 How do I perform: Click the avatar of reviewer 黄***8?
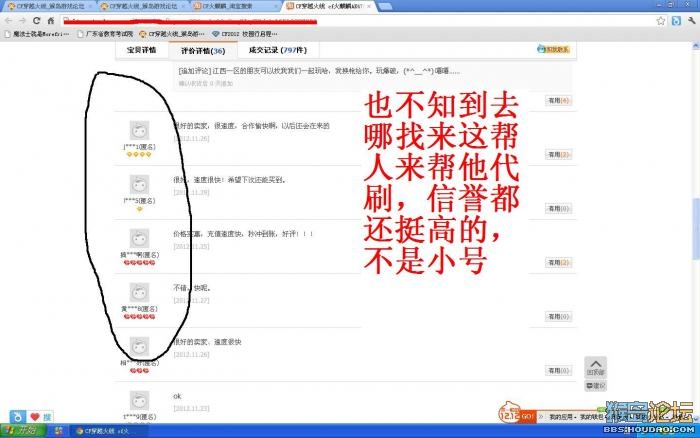coord(139,292)
